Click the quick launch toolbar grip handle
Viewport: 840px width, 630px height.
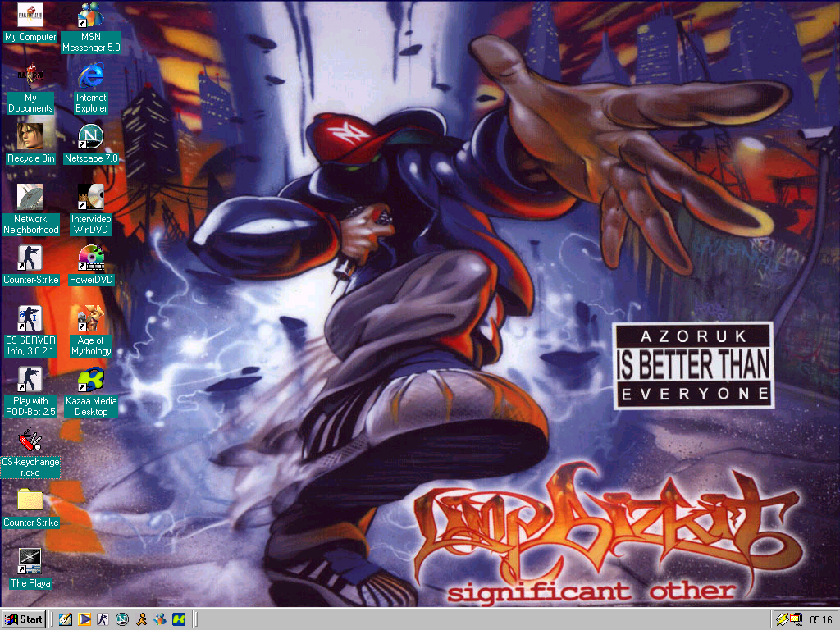pos(52,619)
